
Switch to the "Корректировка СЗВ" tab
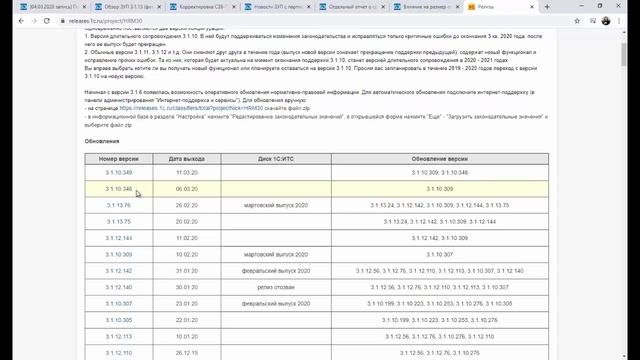202,7
